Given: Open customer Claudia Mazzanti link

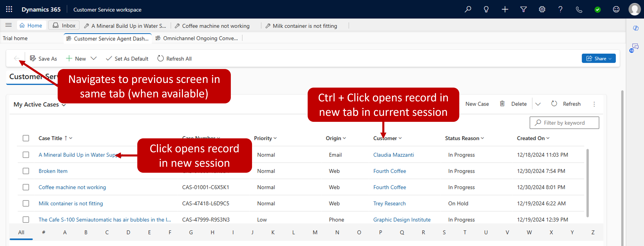Looking at the screenshot, I should [x=394, y=155].
